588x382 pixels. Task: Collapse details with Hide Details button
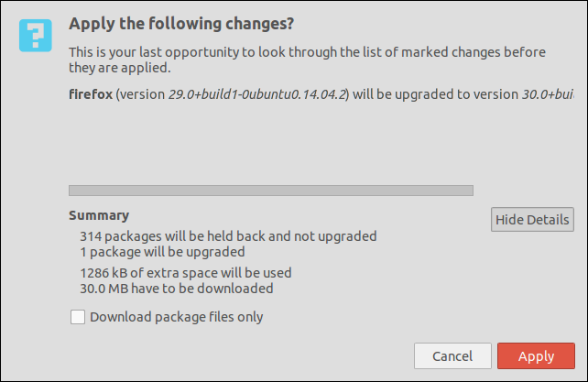point(532,220)
